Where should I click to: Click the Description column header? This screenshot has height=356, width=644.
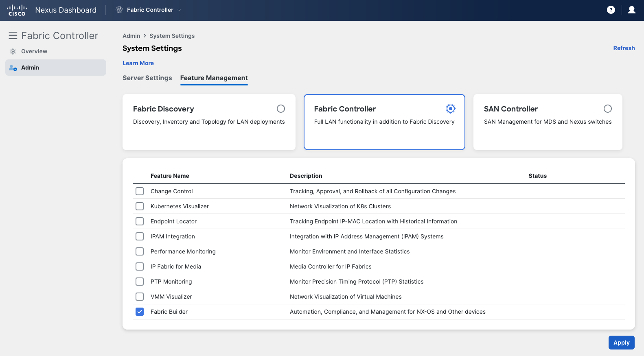[x=306, y=176]
